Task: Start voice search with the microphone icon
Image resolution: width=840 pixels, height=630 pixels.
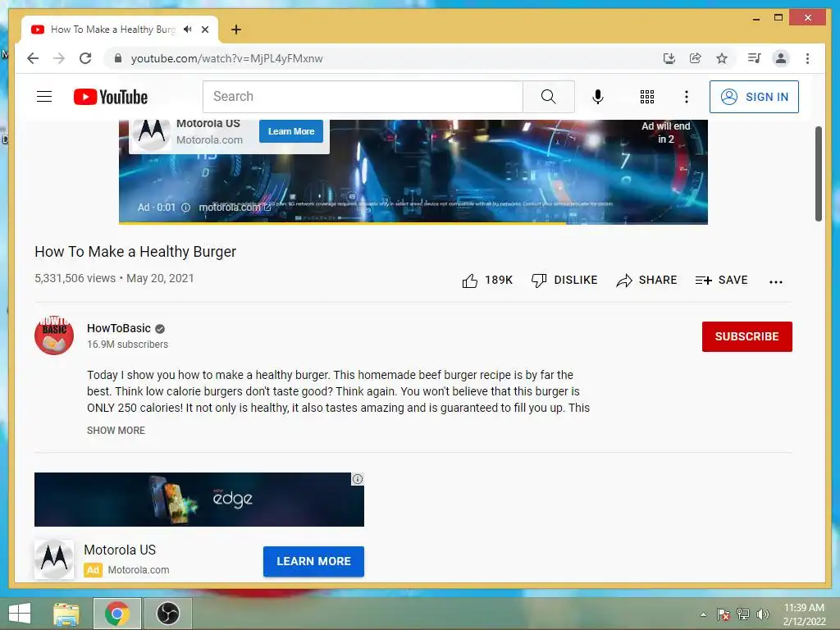Action: point(598,97)
